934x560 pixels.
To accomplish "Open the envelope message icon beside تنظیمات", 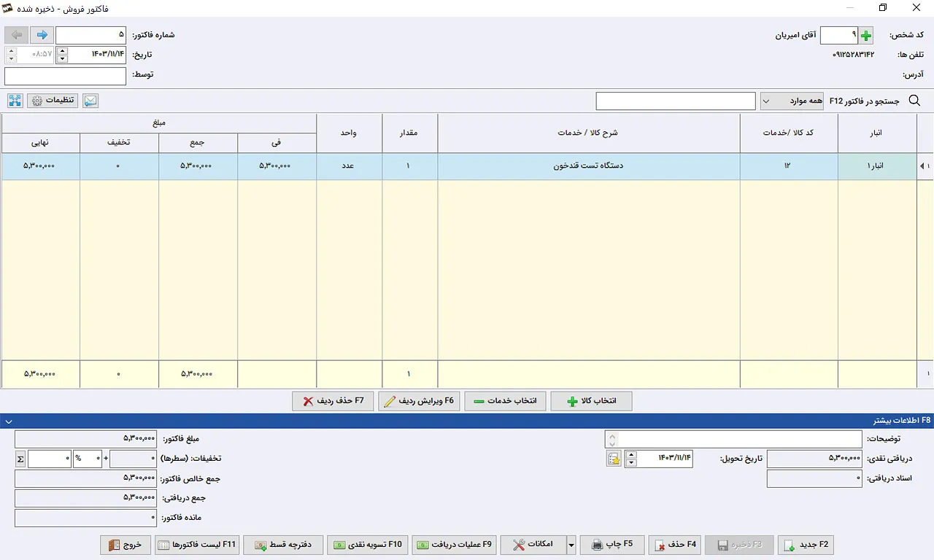I will coord(90,101).
